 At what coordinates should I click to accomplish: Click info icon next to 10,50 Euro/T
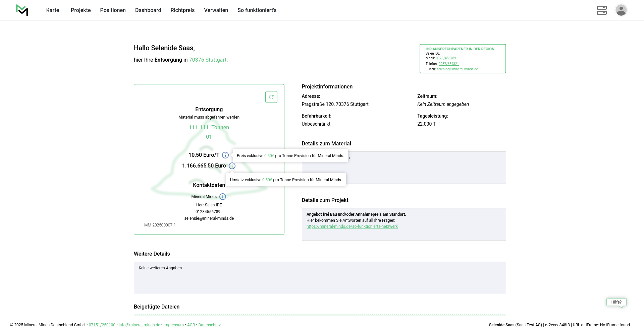tap(225, 155)
